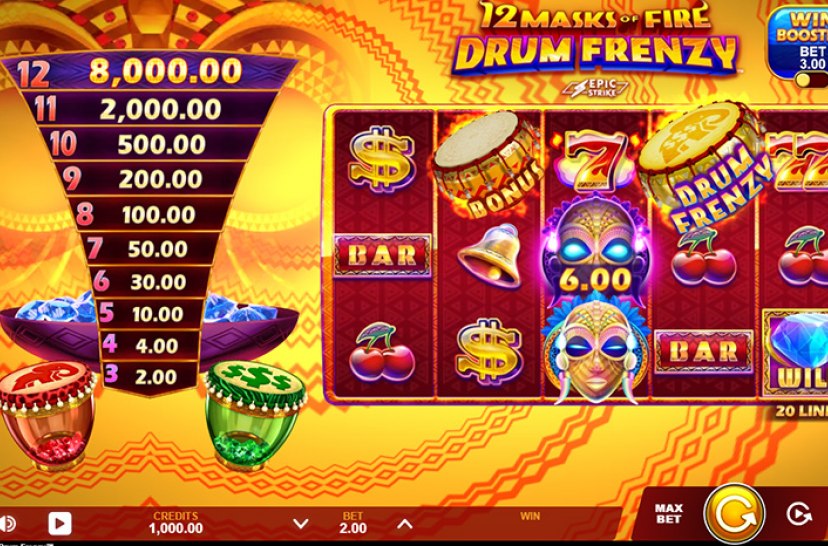Click the purple mask showing 6.00
The width and height of the screenshot is (828, 546).
pos(596,251)
